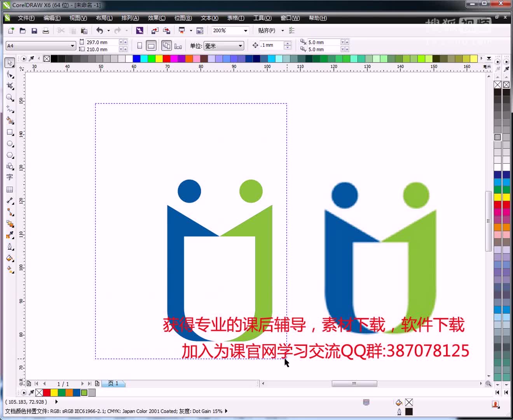Open the 效果(C) menu
Image resolution: width=513 pixels, height=420 pixels.
(x=156, y=18)
